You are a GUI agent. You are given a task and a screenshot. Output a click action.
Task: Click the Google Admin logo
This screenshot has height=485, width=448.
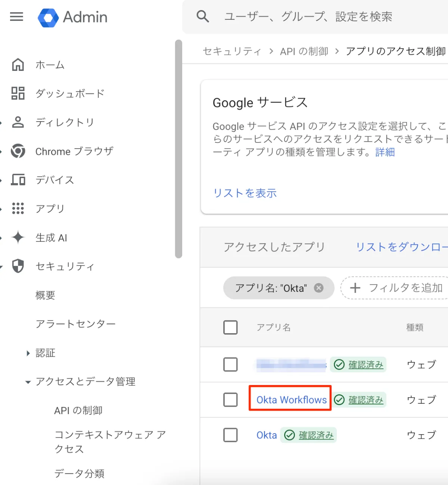pos(48,18)
